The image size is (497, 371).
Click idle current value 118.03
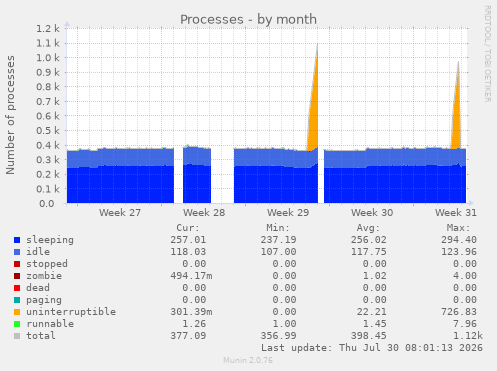[188, 252]
